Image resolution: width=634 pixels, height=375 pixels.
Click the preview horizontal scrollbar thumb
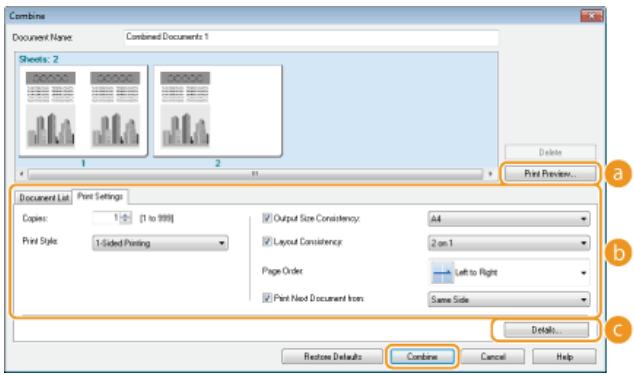[x=255, y=174]
